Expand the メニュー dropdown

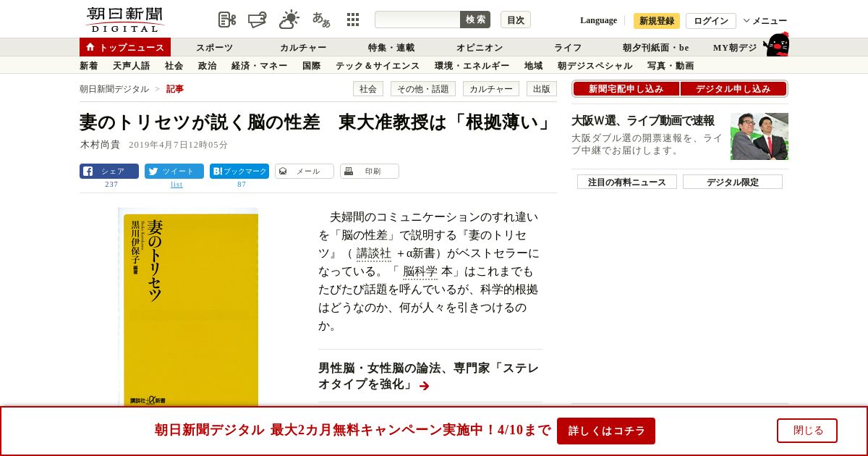point(765,21)
